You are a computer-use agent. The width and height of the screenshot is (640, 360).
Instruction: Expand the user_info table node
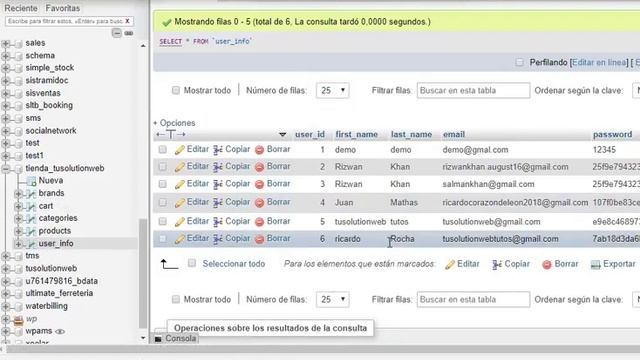(18, 244)
